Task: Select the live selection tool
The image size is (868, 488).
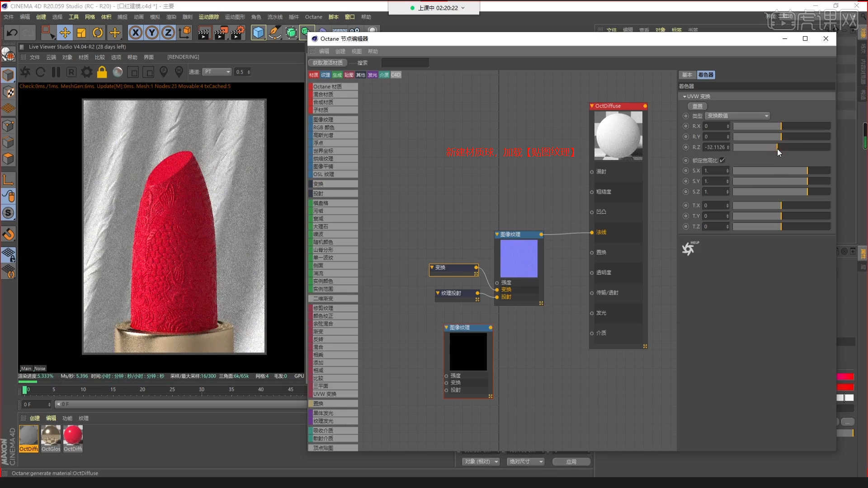Action: click(x=48, y=33)
